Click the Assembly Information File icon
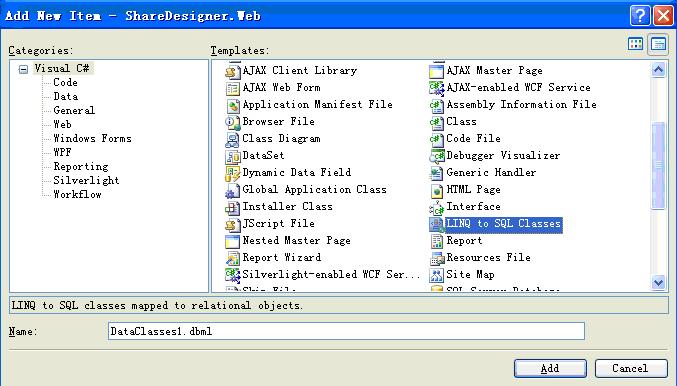Image resolution: width=677 pixels, height=386 pixels. click(437, 105)
